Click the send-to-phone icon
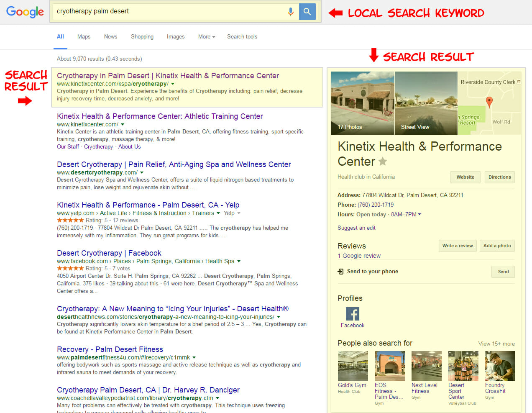 (x=340, y=272)
